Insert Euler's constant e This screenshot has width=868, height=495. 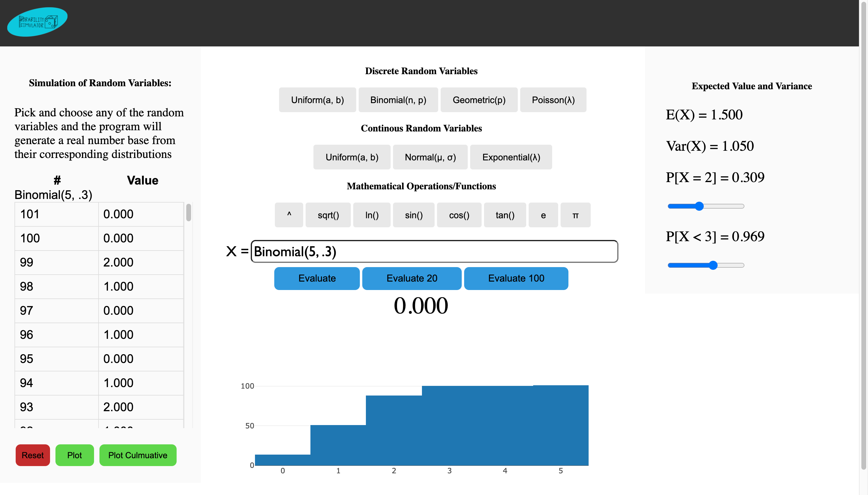point(543,215)
